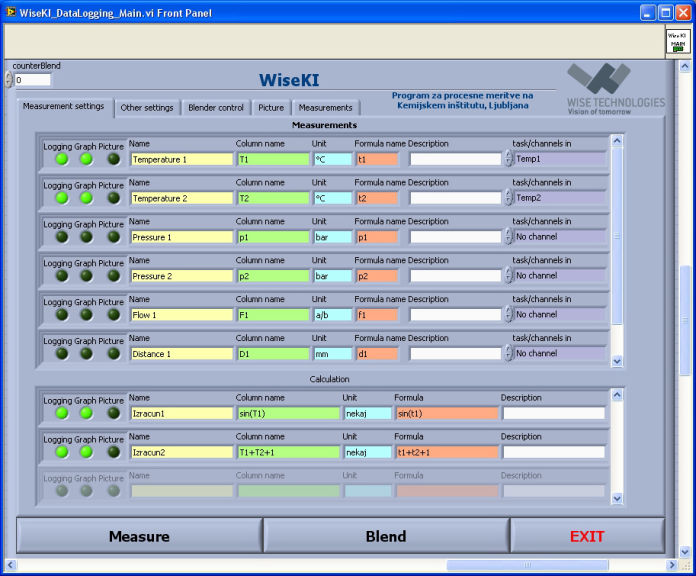This screenshot has height=576, width=696.
Task: Open Flow 1 No channel dropdown
Action: click(x=560, y=315)
